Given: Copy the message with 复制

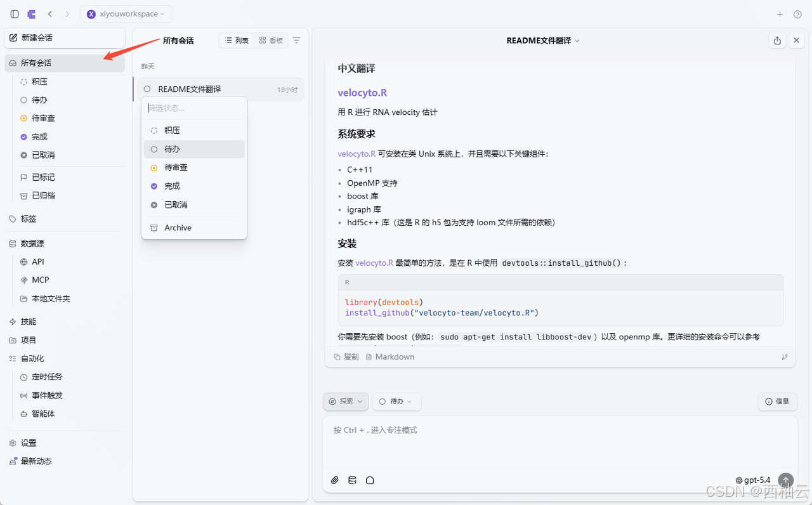Looking at the screenshot, I should pos(346,357).
